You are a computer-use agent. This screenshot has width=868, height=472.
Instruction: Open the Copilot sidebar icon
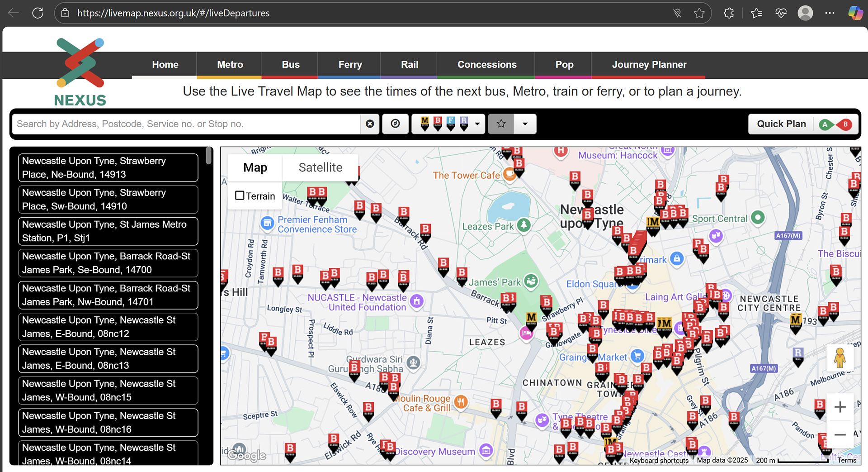[x=855, y=13]
